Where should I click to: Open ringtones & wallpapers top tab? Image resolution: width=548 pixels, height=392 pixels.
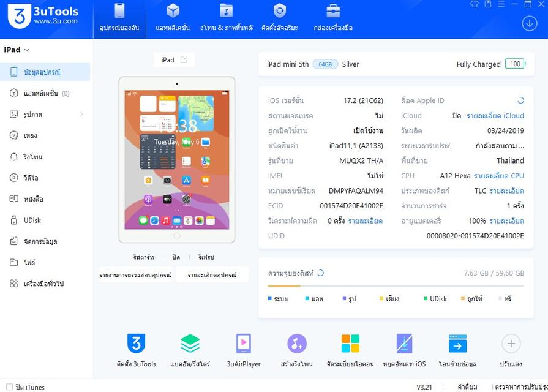227,18
